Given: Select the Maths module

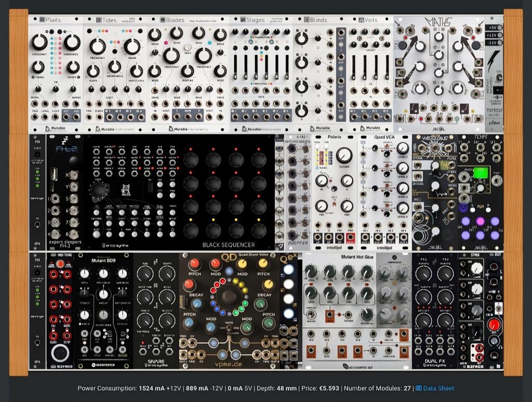Looking at the screenshot, I should pos(439,74).
